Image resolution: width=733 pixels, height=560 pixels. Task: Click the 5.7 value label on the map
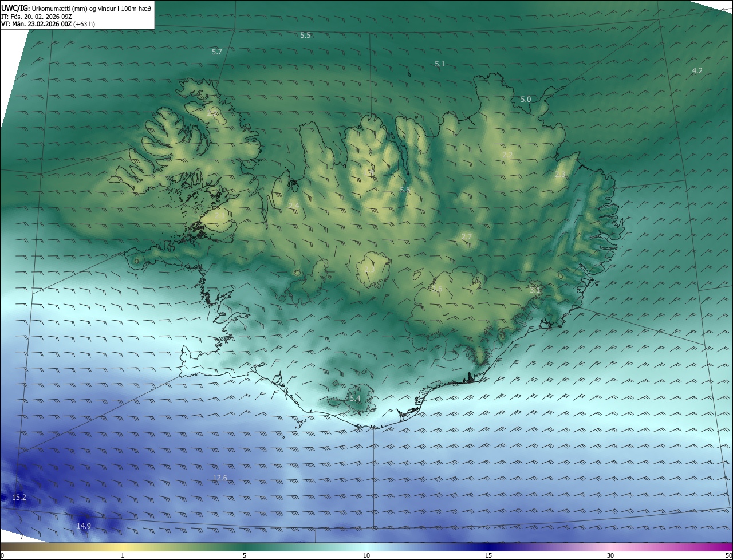[217, 52]
